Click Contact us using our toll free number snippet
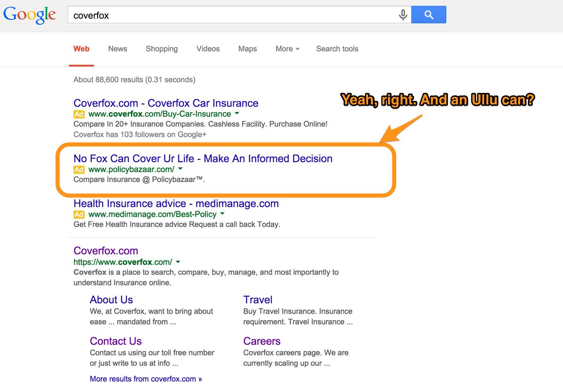 pos(152,358)
